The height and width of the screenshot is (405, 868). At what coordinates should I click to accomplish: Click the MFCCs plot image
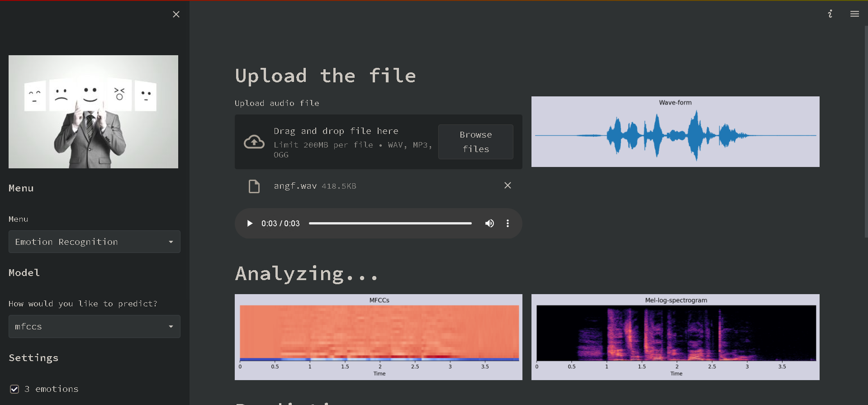click(379, 337)
